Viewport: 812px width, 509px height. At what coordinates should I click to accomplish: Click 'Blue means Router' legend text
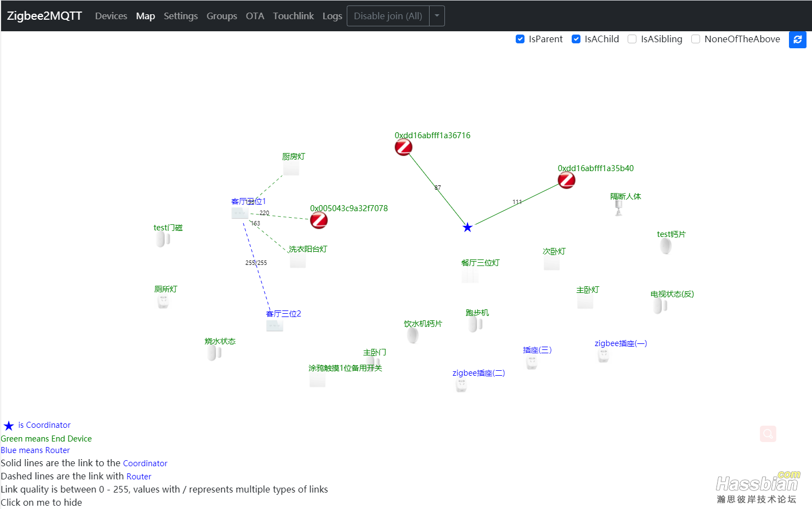[35, 450]
